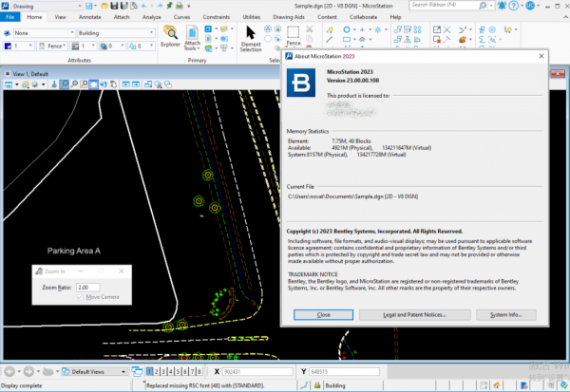The height and width of the screenshot is (392, 570).
Task: Click the Zoom Ratio input field
Action: point(88,287)
